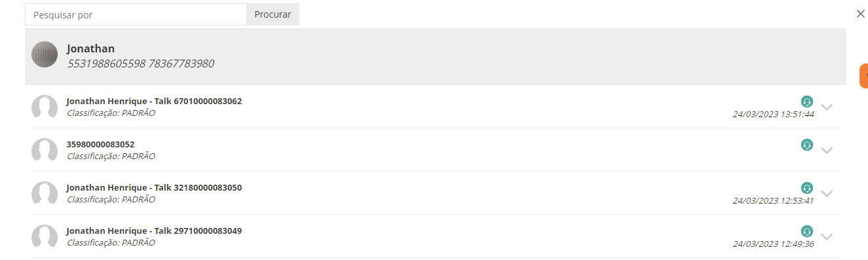The height and width of the screenshot is (260, 868).
Task: Click the avatar of conversation 35980000083052
Action: coord(45,150)
